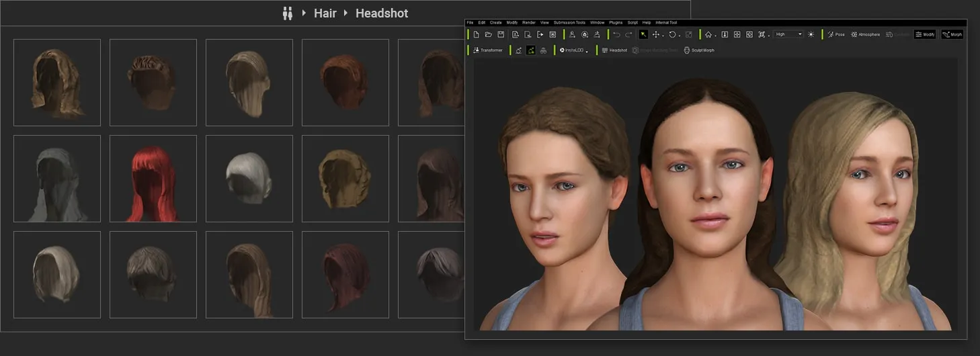Image resolution: width=980 pixels, height=356 pixels.
Task: Click the home view icon
Action: click(x=708, y=35)
